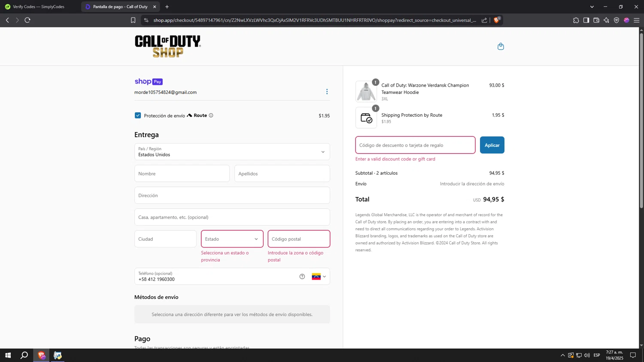The image size is (644, 362).
Task: Click the page vertical scrollbar
Action: click(x=641, y=120)
